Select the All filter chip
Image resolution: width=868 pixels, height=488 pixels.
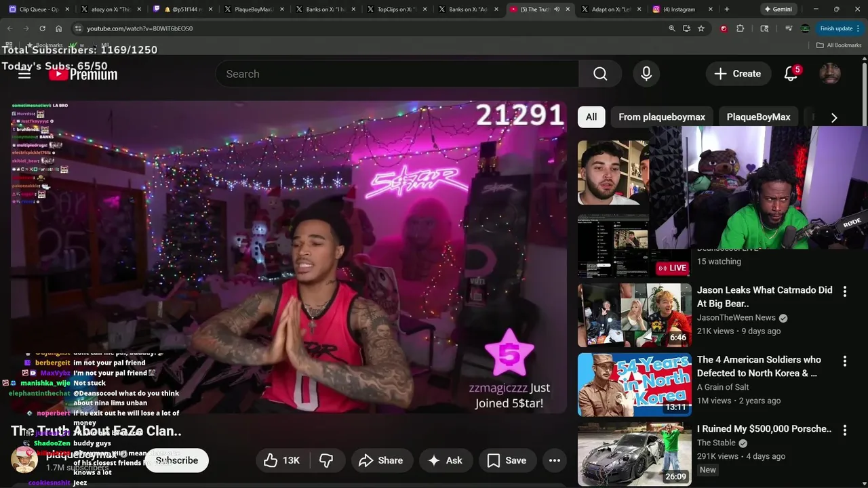[x=591, y=117]
